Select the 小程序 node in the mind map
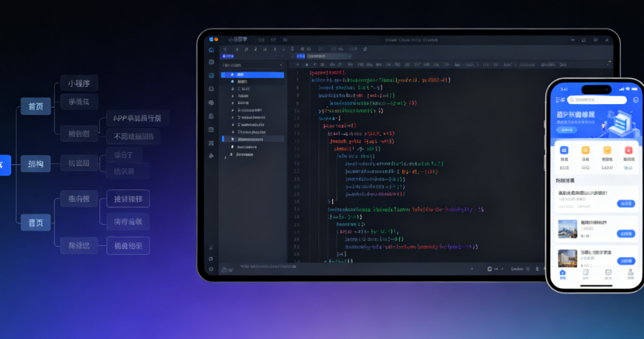Screen dimensions: 644x339 79,83
